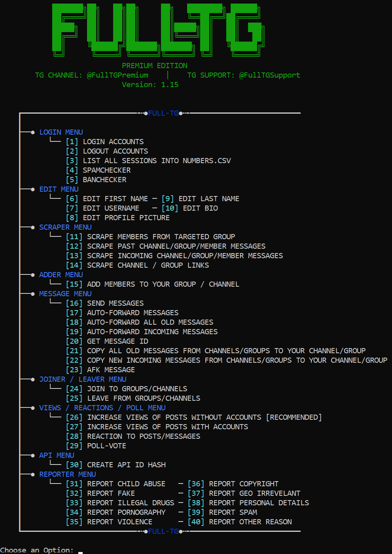Click the JOINER / LEAVER MENU heading
This screenshot has height=554, width=392.
83,379
